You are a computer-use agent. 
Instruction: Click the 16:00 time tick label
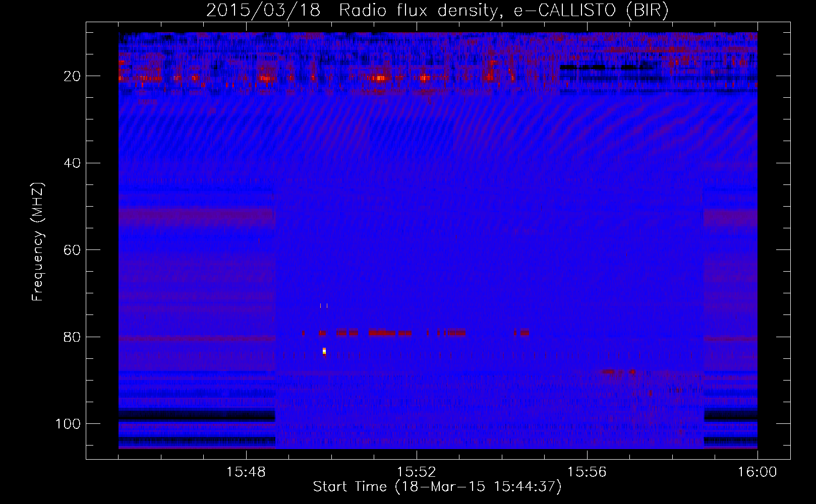(x=757, y=472)
